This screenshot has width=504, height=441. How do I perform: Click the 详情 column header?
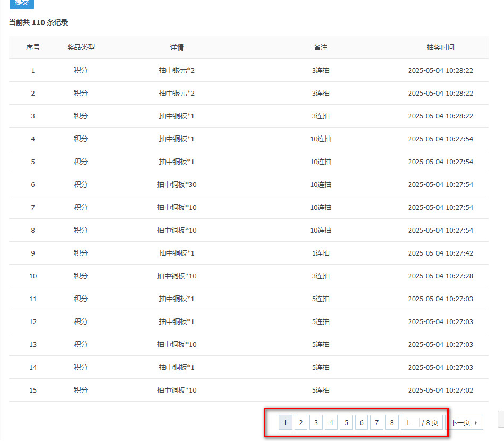pyautogui.click(x=177, y=47)
